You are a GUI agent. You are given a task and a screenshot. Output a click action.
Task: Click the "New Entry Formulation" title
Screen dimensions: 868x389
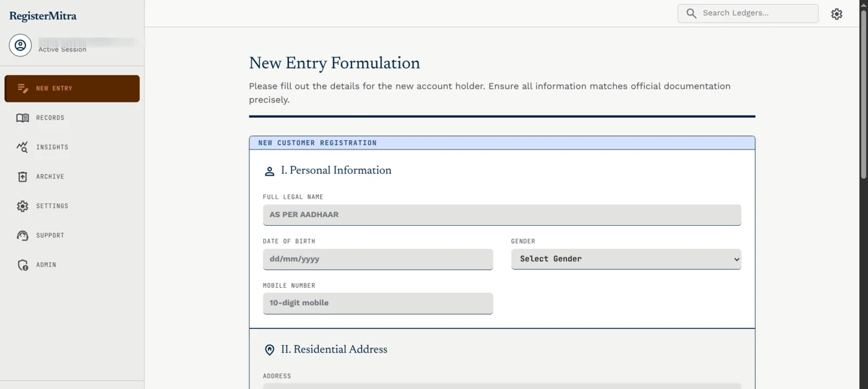click(334, 63)
